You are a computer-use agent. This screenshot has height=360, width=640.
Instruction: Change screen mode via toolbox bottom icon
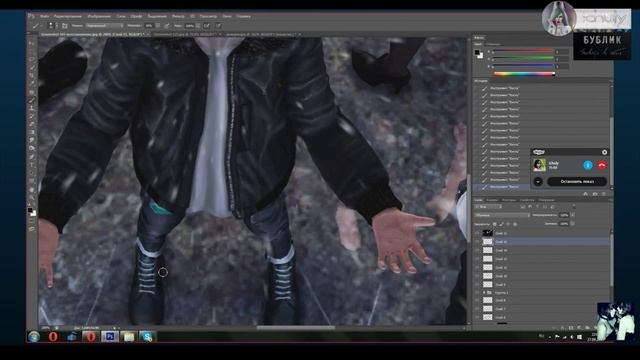(x=32, y=229)
